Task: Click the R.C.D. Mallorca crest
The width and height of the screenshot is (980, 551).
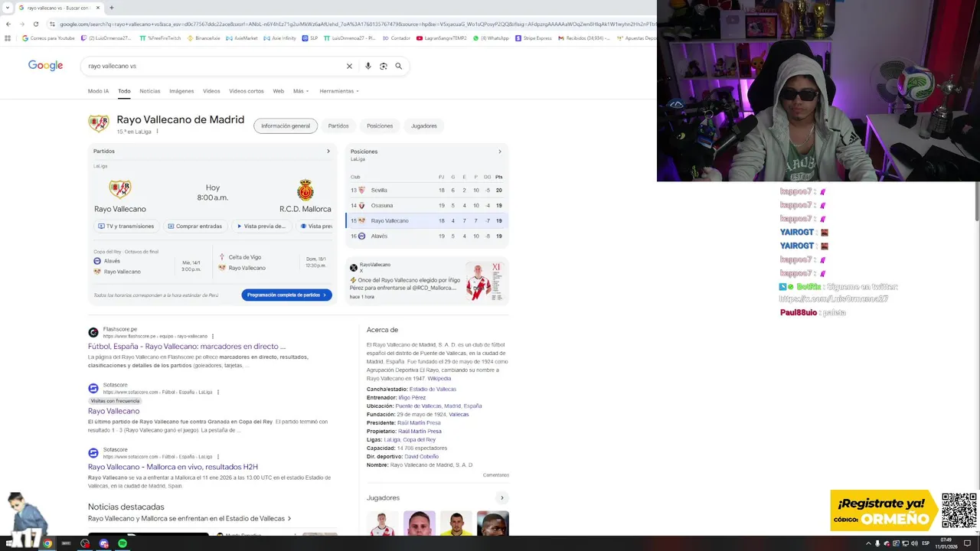Action: [305, 190]
